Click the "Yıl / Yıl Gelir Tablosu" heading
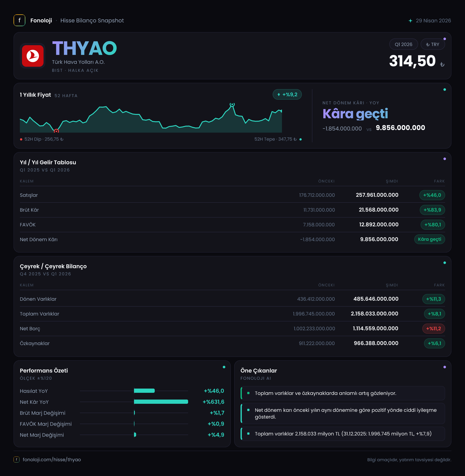 coord(48,162)
